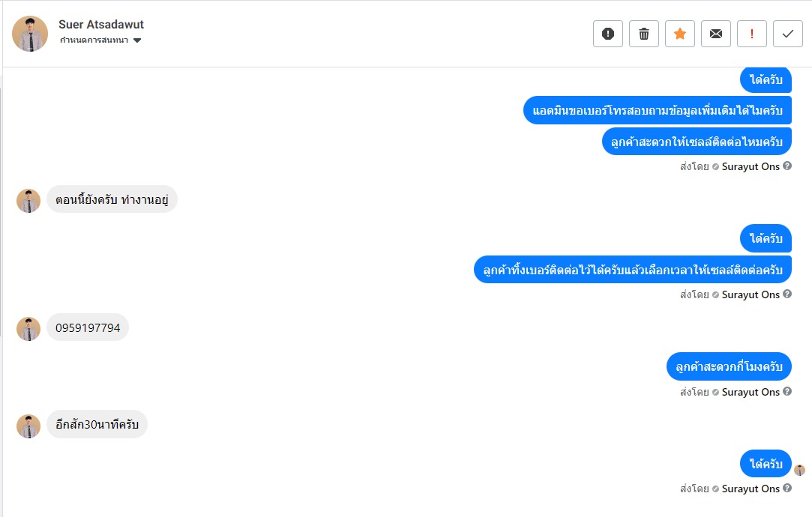The image size is (812, 517).
Task: Click Suer Atsadawut's header profile picture
Action: (30, 34)
